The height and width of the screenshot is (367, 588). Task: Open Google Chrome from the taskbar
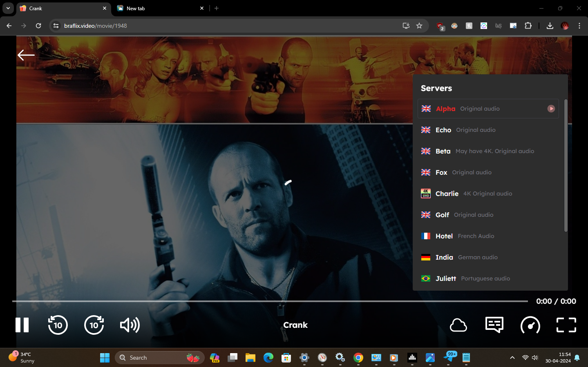click(x=358, y=358)
